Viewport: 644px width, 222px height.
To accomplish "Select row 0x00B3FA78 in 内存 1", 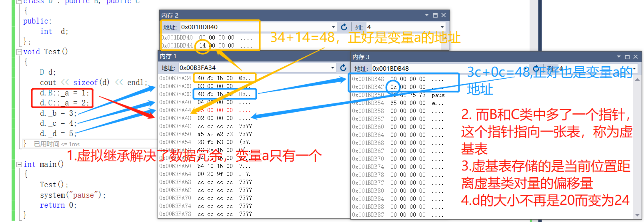I will pyautogui.click(x=206, y=214).
